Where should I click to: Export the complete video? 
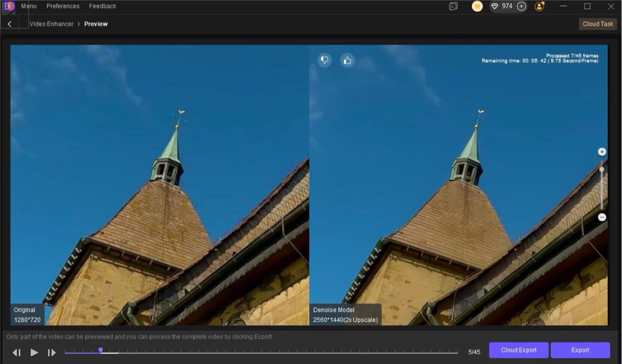(x=580, y=350)
